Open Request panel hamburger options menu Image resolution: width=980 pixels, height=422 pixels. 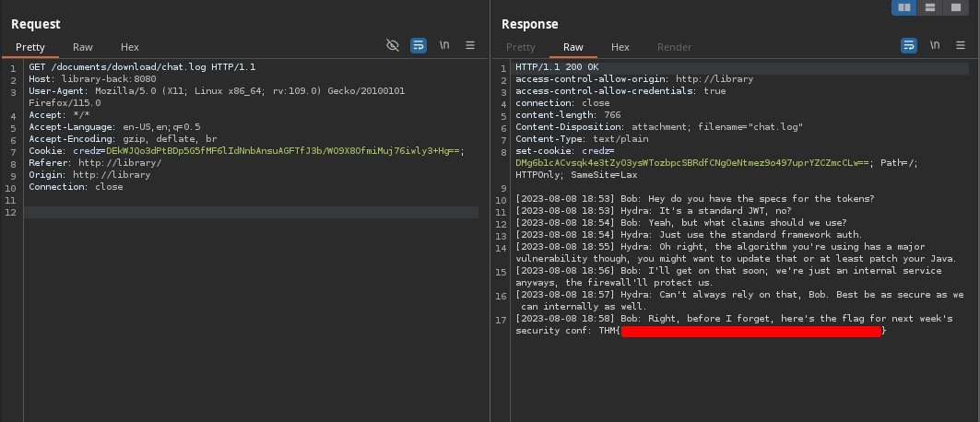[470, 45]
